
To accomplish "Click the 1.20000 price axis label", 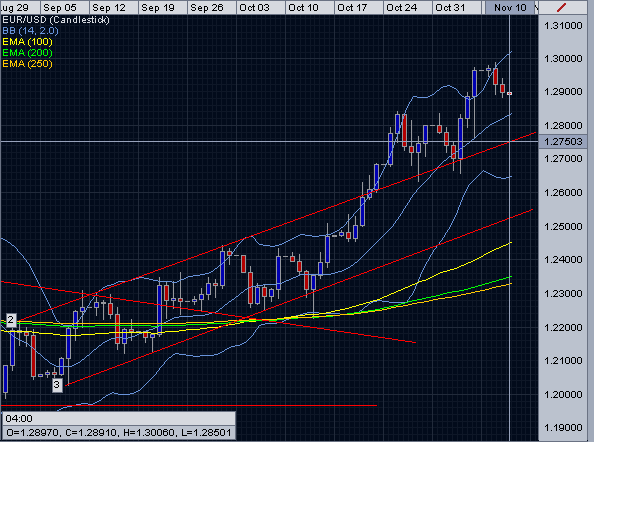I will click(x=563, y=395).
